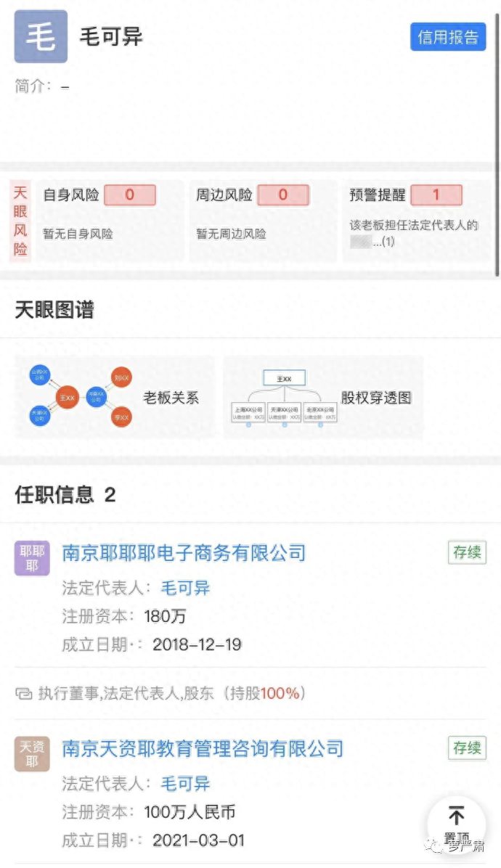The width and height of the screenshot is (501, 868).
Task: Open 南京耶耶耶电子商务有限公司 company page
Action: coord(184,553)
